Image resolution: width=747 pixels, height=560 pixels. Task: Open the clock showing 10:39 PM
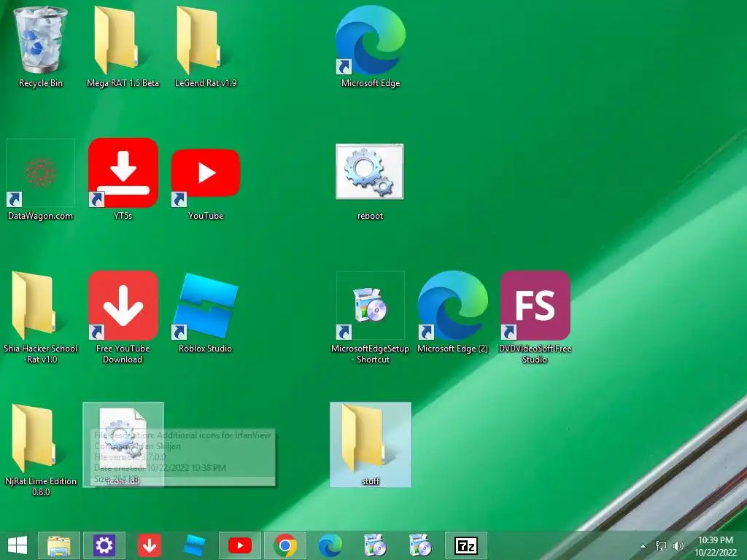point(715,546)
